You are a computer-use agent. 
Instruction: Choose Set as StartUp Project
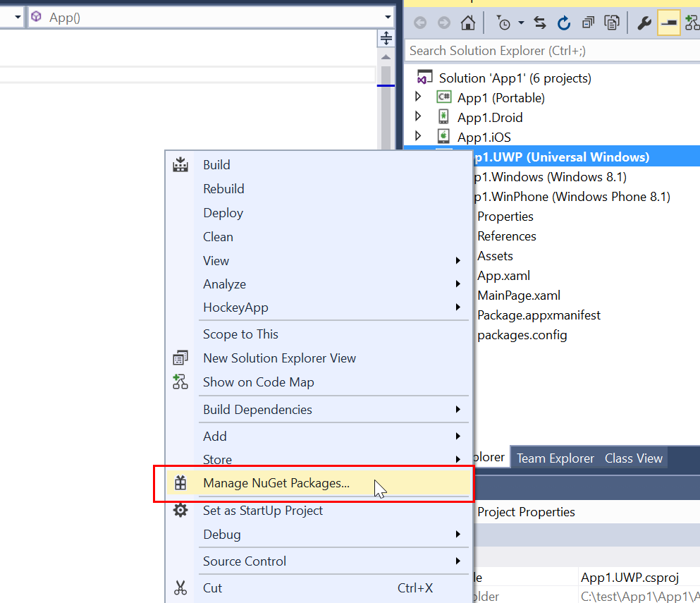coord(318,511)
